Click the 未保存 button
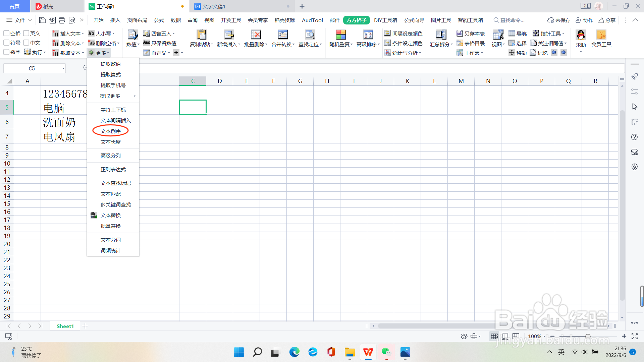 [x=559, y=20]
